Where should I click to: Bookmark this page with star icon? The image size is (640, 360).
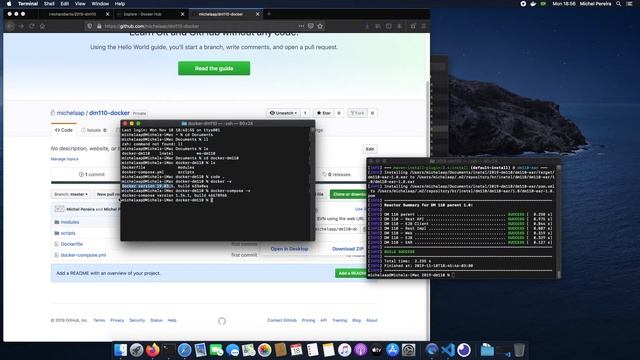click(320, 26)
